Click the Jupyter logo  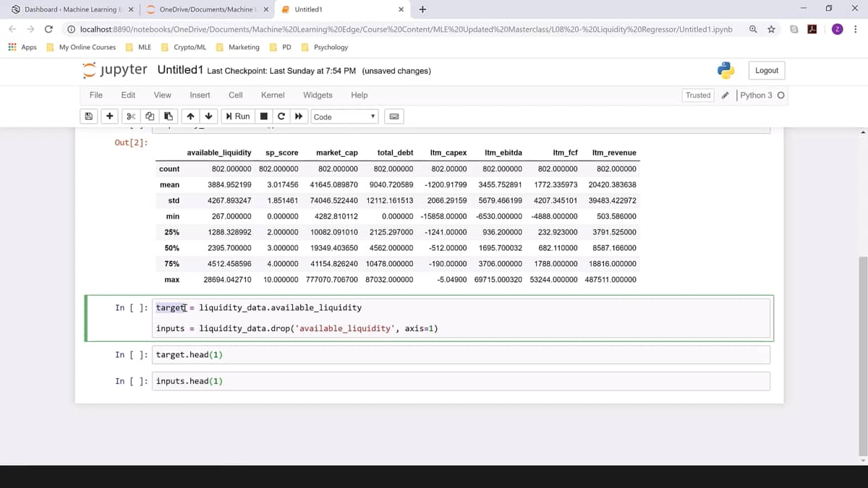[115, 70]
